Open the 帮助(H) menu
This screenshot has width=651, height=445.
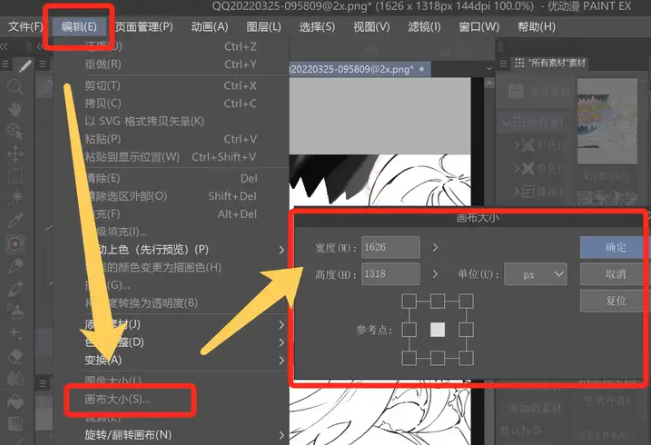coord(536,27)
